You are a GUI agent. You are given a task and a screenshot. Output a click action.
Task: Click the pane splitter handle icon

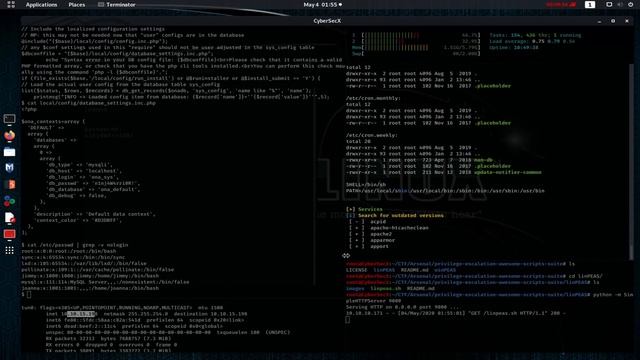[346, 256]
